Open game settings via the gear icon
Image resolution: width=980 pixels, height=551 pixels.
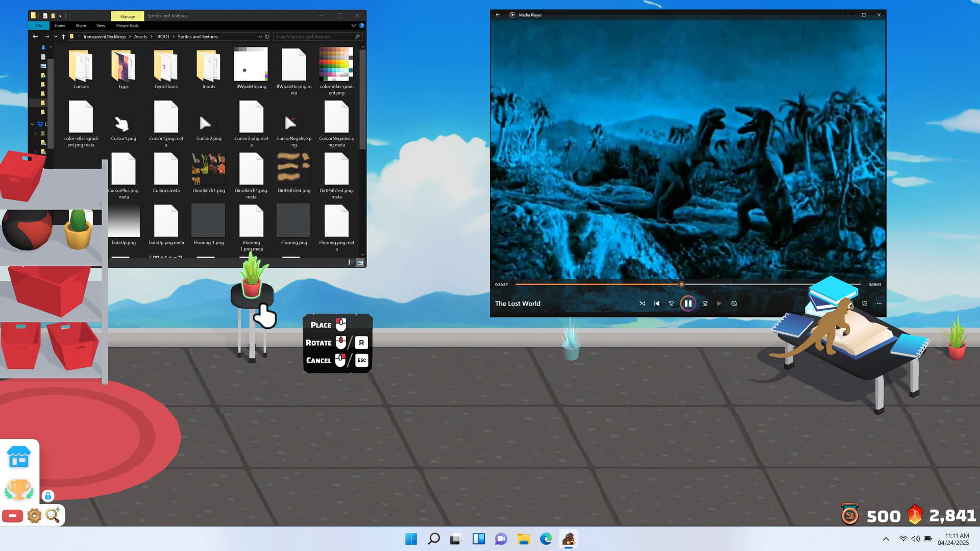34,516
